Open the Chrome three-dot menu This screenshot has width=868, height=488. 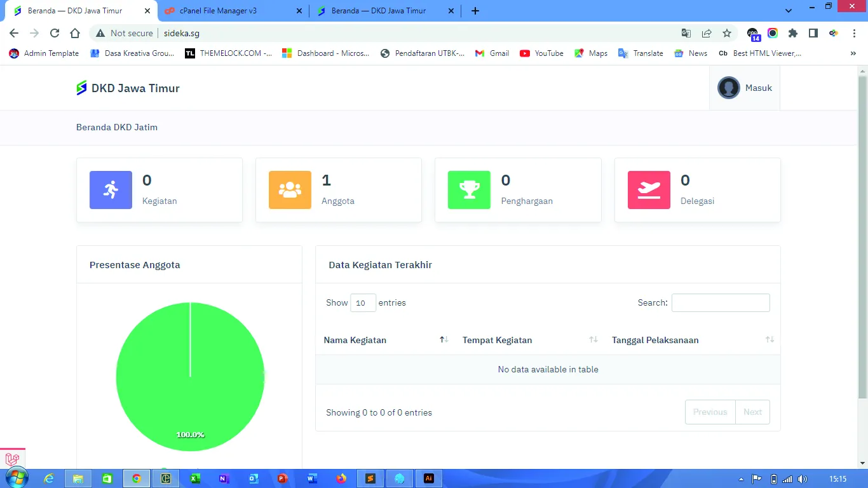[854, 33]
